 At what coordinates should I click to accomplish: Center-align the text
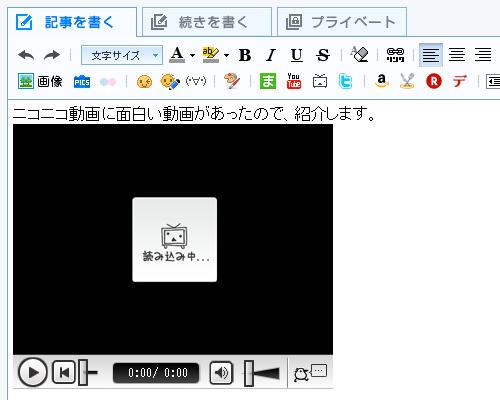457,55
